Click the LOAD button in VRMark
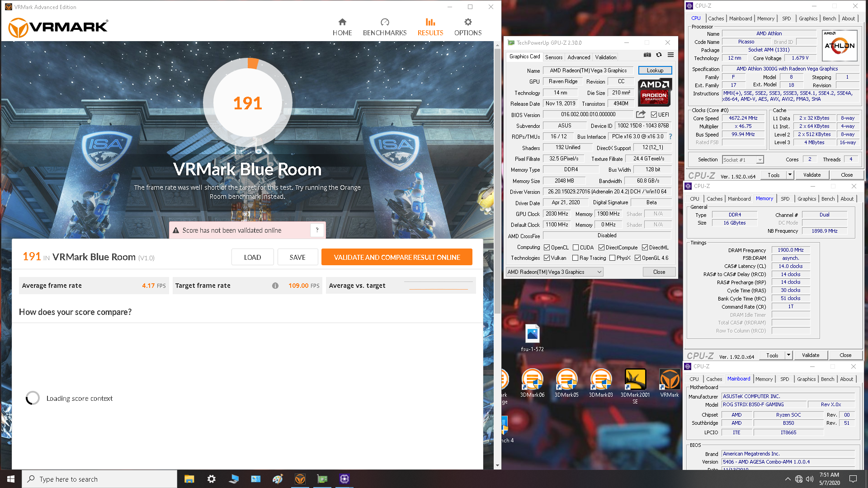Screen dimensions: 868x488 click(252, 257)
